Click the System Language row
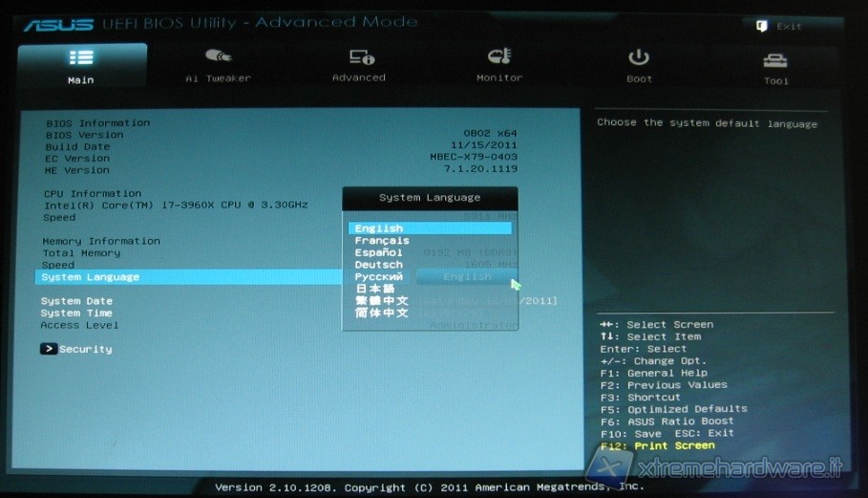868x498 pixels. point(91,277)
